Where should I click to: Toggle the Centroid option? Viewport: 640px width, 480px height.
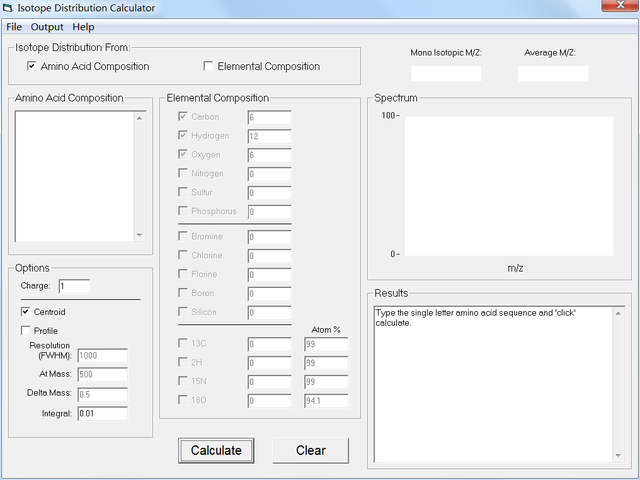(x=26, y=312)
